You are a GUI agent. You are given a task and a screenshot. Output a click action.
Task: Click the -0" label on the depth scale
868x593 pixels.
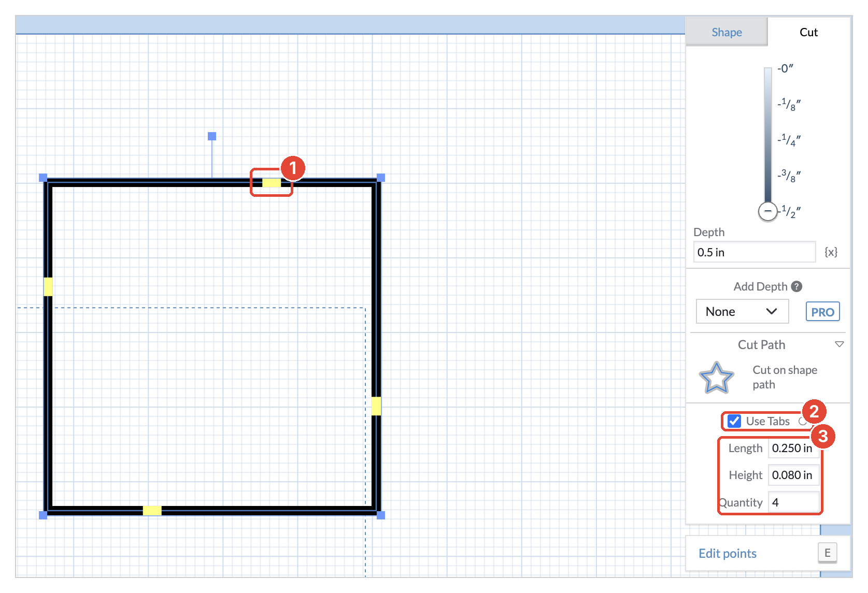[785, 68]
